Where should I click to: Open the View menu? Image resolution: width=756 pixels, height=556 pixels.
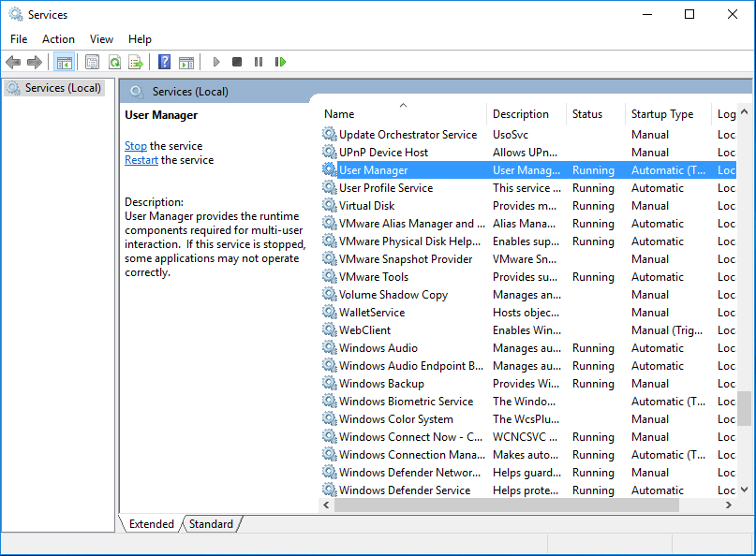pos(101,39)
